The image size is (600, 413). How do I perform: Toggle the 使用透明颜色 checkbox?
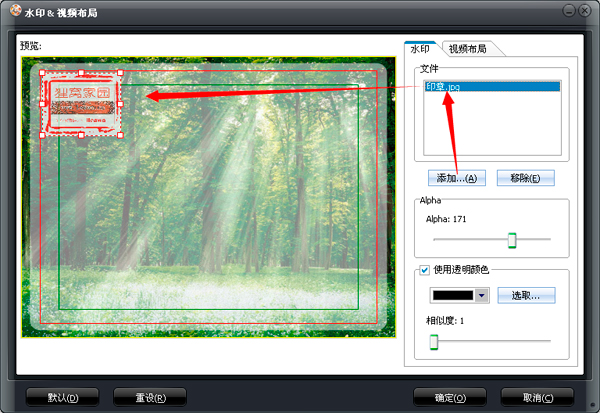[424, 270]
